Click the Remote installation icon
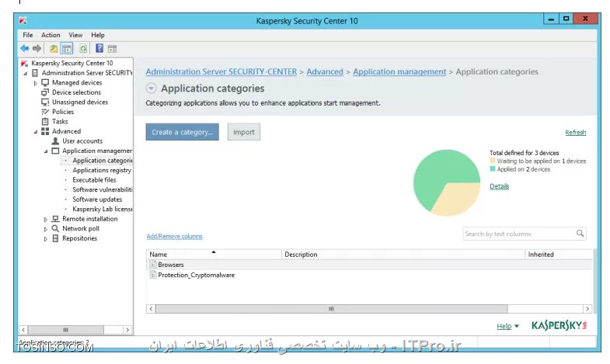This screenshot has width=610, height=364. point(55,219)
